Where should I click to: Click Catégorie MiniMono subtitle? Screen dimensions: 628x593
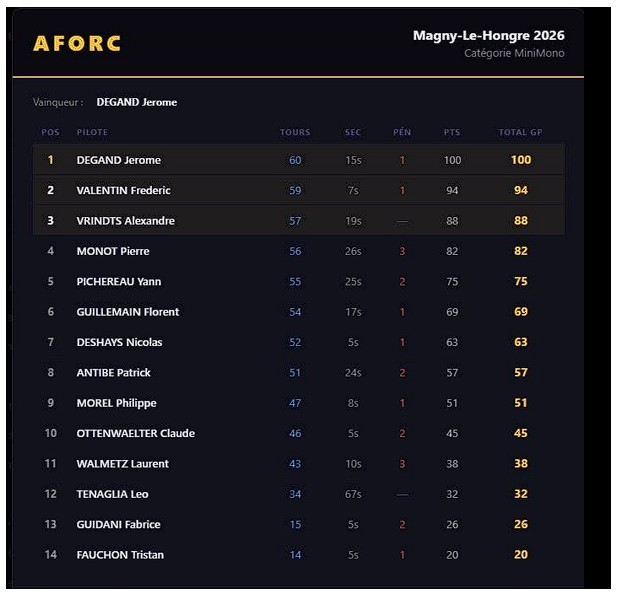pos(514,53)
